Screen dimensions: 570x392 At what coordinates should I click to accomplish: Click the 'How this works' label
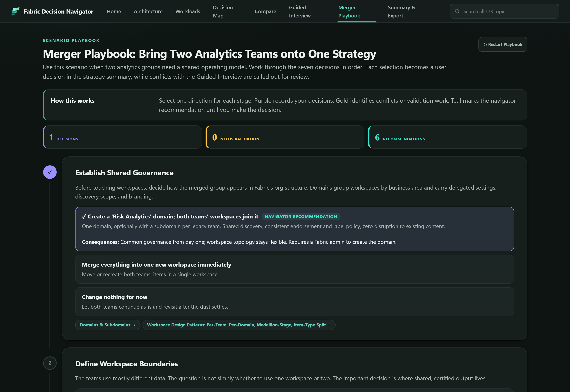pos(72,100)
